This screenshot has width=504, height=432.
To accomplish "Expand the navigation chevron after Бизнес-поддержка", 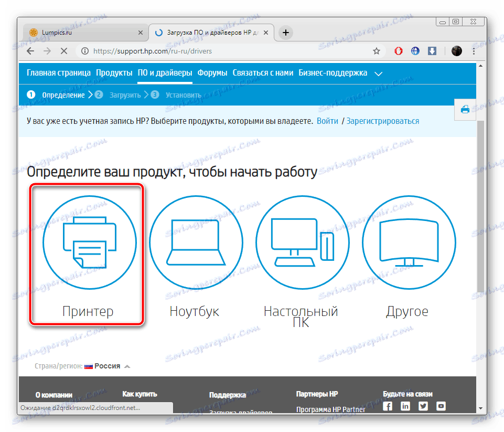I will click(x=379, y=73).
